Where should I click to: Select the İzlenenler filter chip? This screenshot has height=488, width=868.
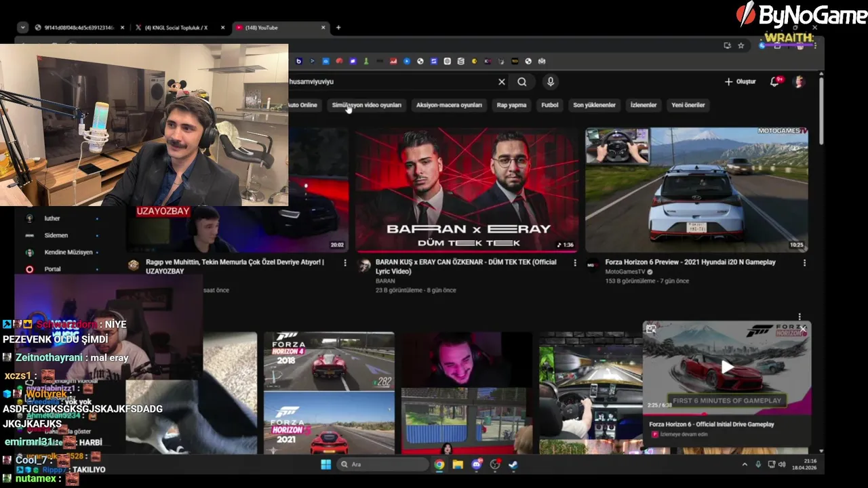pos(644,105)
